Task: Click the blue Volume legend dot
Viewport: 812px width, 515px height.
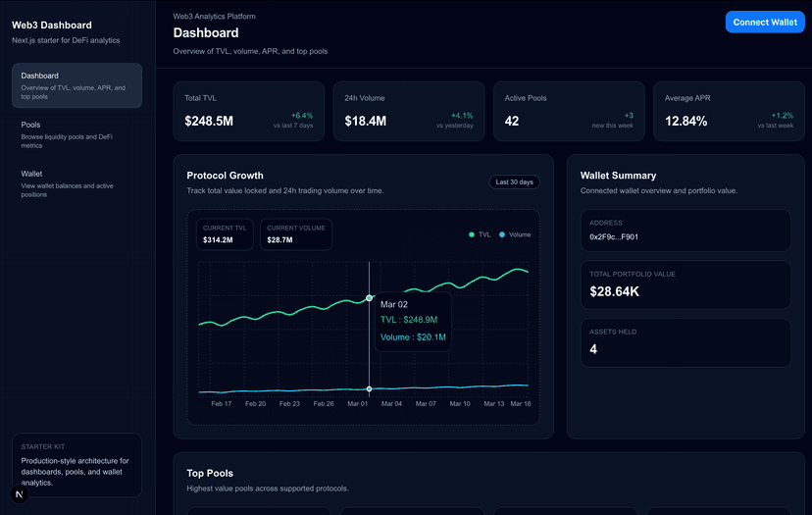Action: (x=502, y=234)
